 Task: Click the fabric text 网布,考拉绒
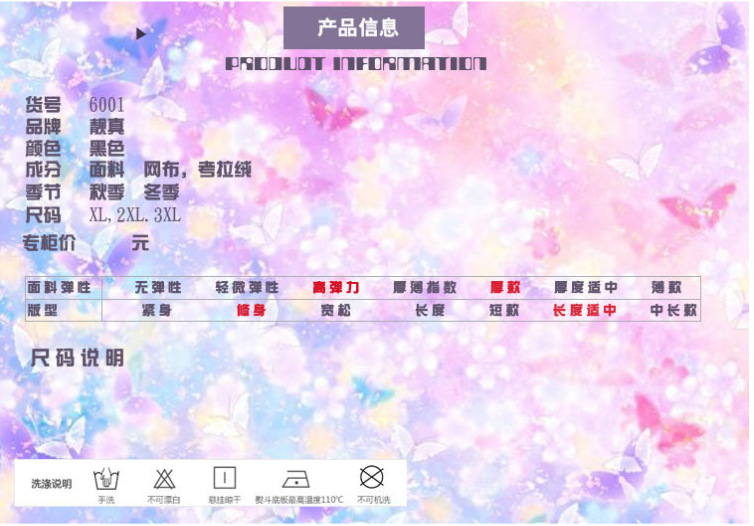tap(198, 170)
